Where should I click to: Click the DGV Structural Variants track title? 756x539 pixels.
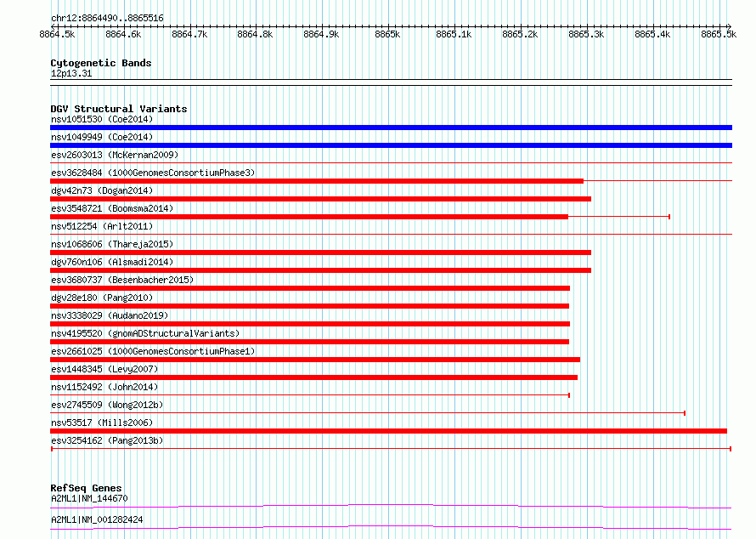tap(119, 109)
